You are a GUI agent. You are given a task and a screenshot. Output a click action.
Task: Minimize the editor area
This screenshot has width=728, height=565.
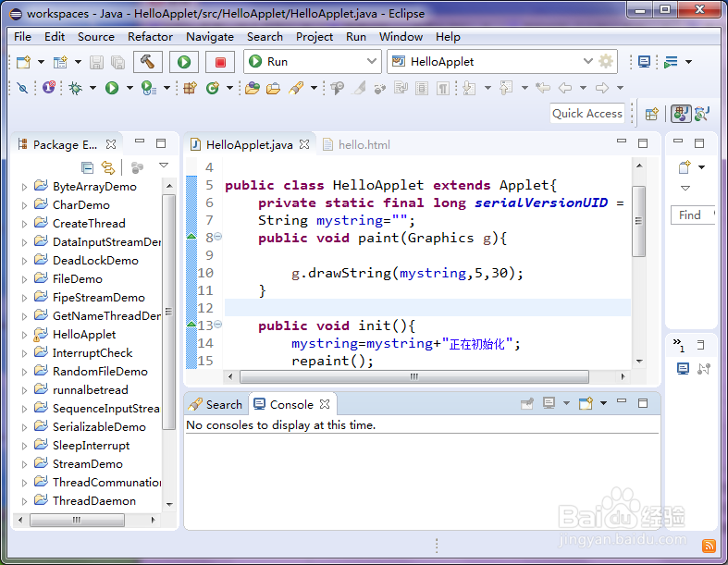point(622,141)
